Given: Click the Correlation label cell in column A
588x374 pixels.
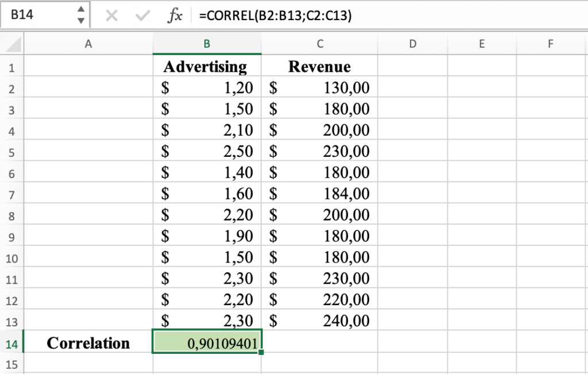Looking at the screenshot, I should (88, 342).
